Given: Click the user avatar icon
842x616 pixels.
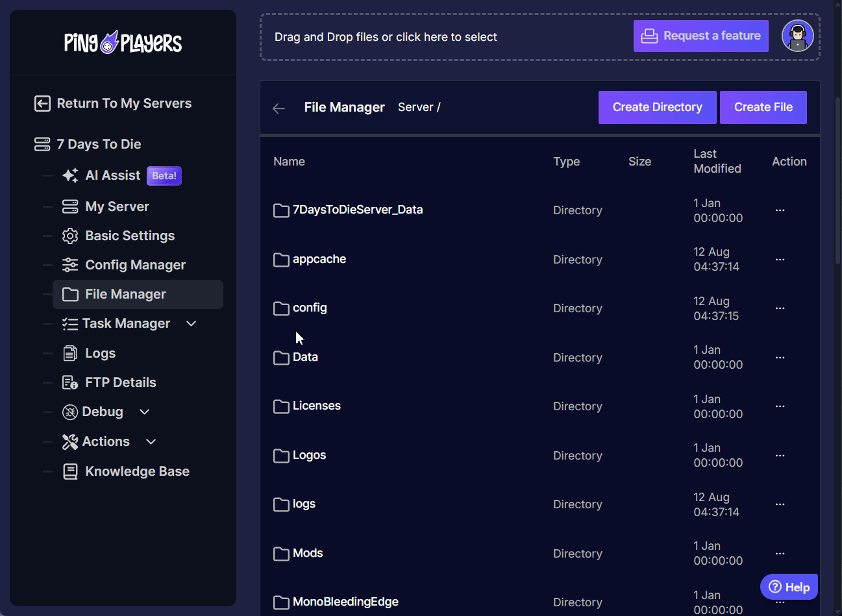Looking at the screenshot, I should (x=798, y=36).
